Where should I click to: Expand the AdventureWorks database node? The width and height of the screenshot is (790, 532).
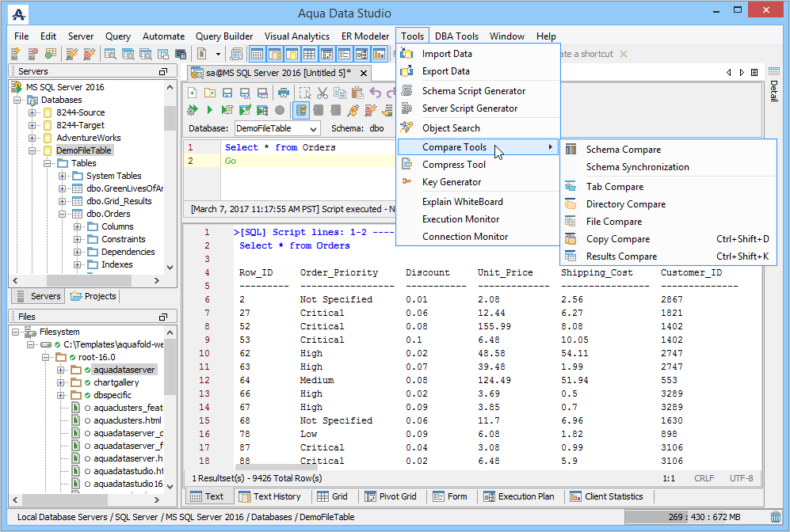pyautogui.click(x=32, y=138)
